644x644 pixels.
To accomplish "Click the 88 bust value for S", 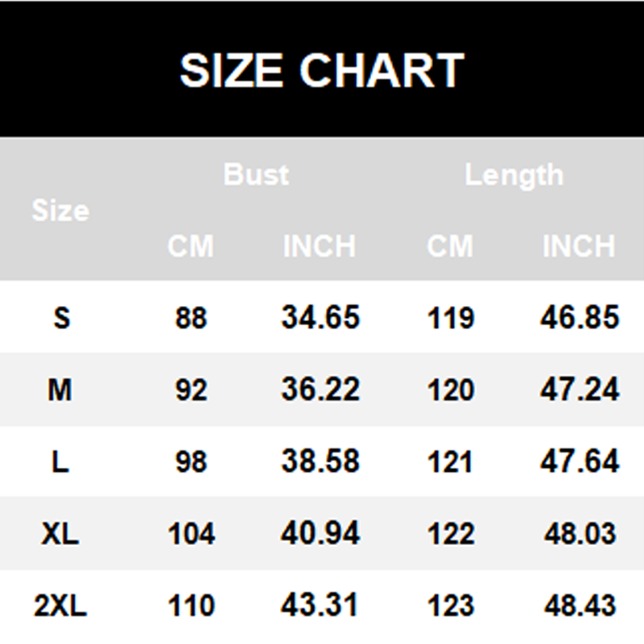I will click(x=191, y=318).
